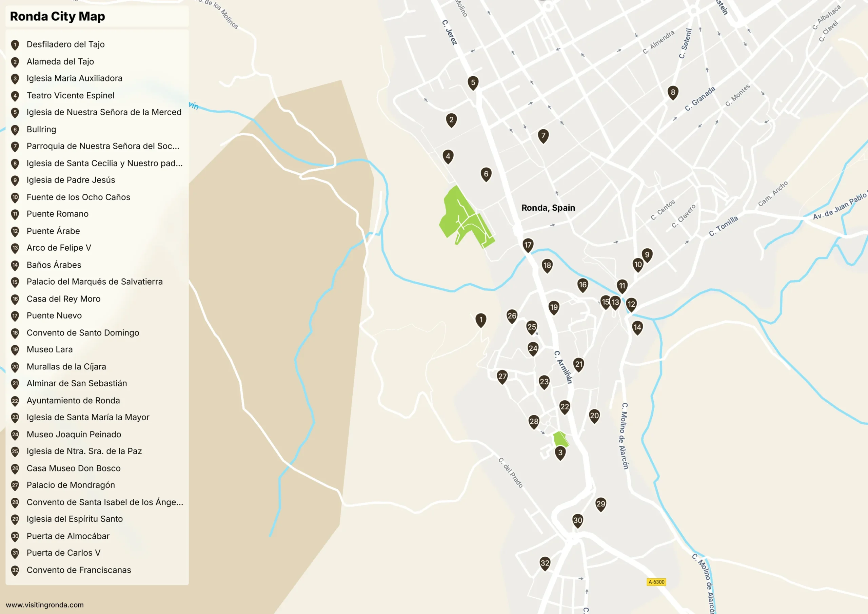
Task: Select map pin number 6 near the Bullring
Action: [x=486, y=174]
